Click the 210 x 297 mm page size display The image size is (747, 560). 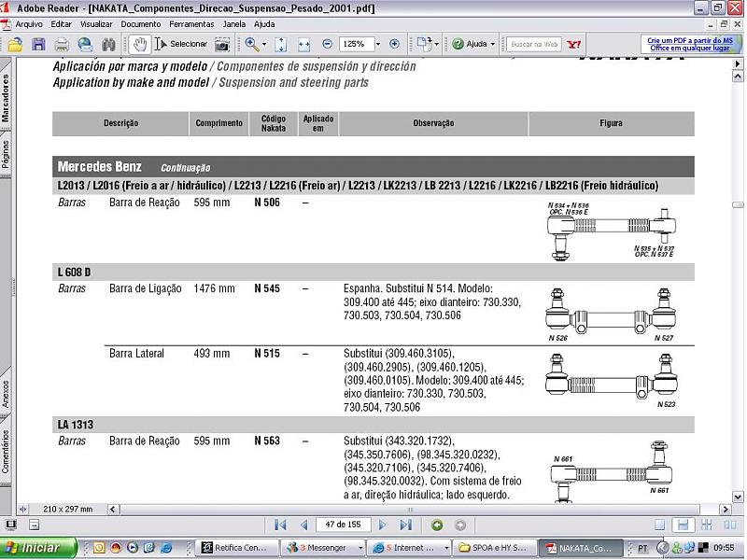[x=67, y=509]
